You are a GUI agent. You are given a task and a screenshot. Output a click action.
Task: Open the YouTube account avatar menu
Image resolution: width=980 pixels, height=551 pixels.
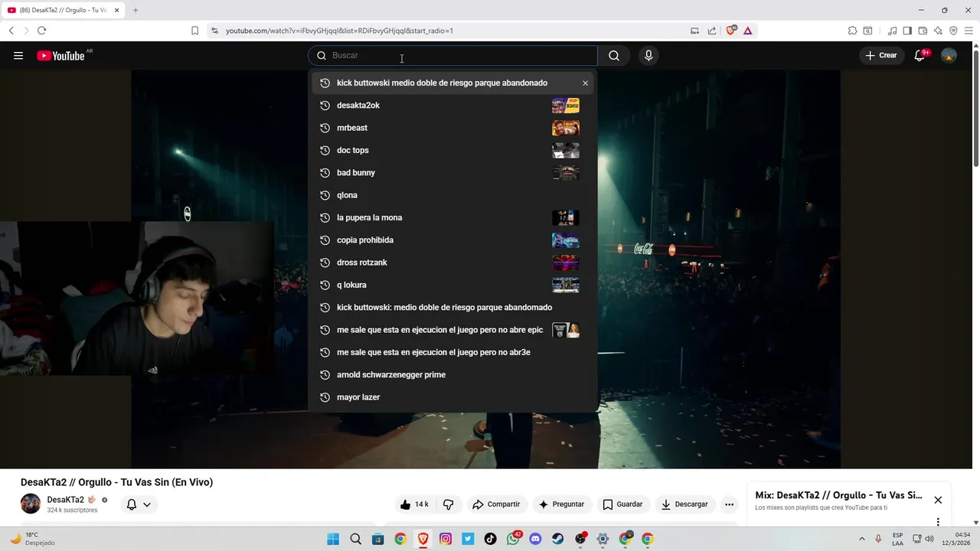(x=949, y=55)
